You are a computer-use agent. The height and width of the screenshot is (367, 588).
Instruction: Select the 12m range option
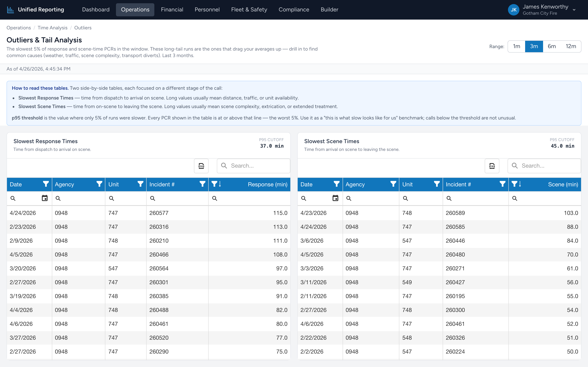click(571, 46)
